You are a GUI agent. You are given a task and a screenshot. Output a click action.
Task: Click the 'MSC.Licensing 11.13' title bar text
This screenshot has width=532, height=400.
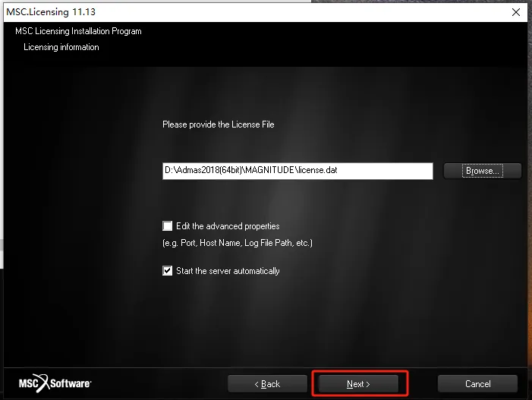pos(51,12)
